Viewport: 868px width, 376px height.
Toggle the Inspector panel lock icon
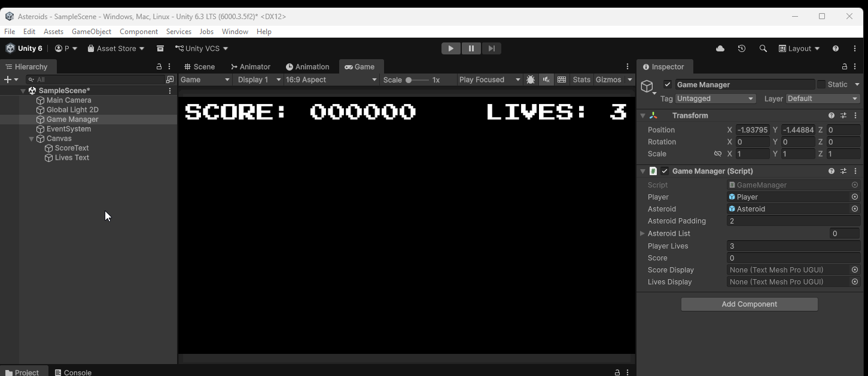coord(845,67)
